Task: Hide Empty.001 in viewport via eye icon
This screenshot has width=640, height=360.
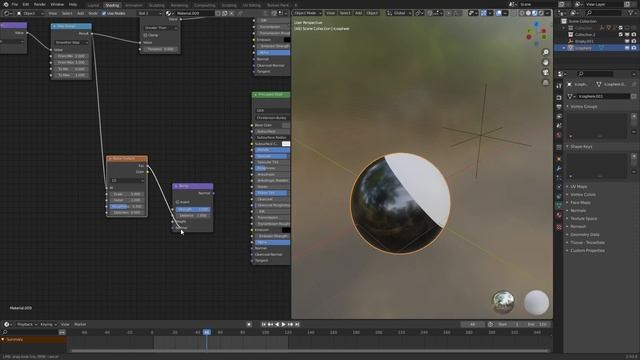Action: click(627, 41)
